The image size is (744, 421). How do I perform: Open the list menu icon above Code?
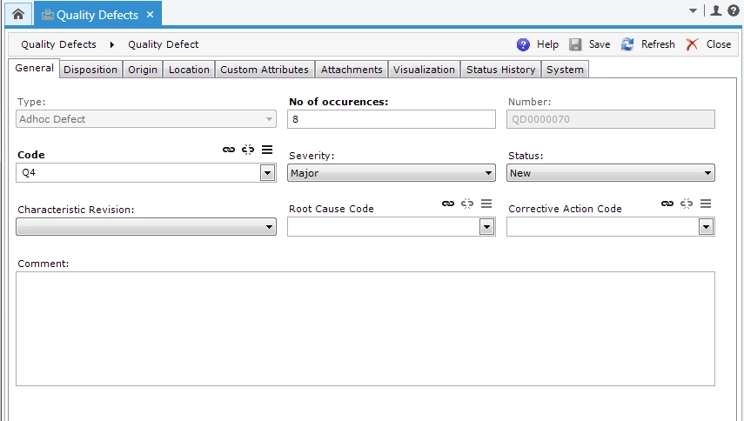267,149
